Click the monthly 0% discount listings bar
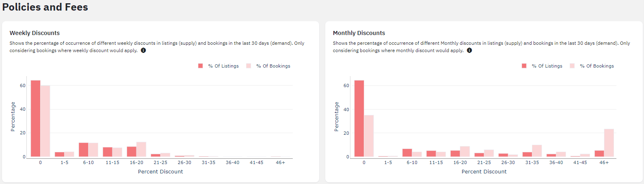 [359, 118]
